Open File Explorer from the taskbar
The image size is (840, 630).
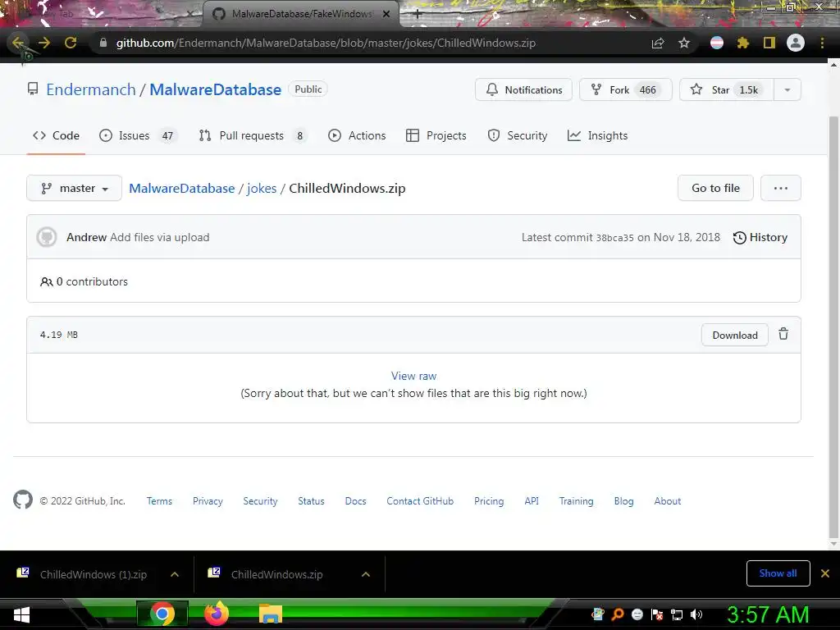pos(271,614)
